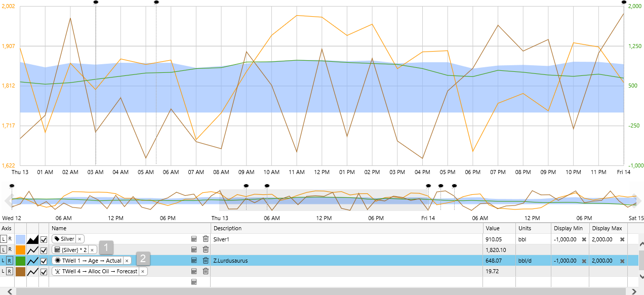644x295 pixels.
Task: Switch TWell 4 row to left axis L
Action: (4, 271)
